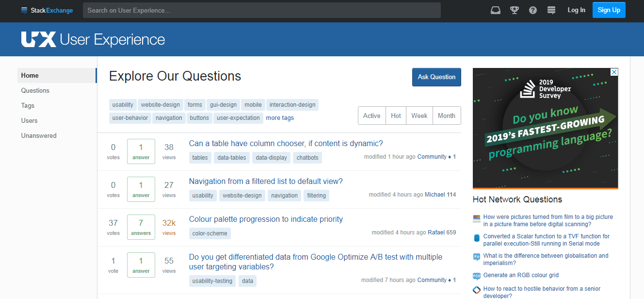Open the inbox icon in top bar
Viewport: 644px width, 299px height.
tap(495, 10)
